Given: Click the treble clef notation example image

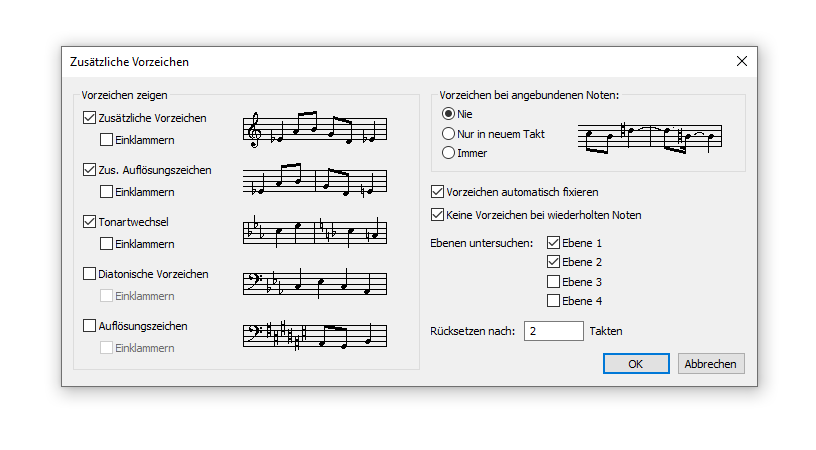Looking at the screenshot, I should (315, 130).
